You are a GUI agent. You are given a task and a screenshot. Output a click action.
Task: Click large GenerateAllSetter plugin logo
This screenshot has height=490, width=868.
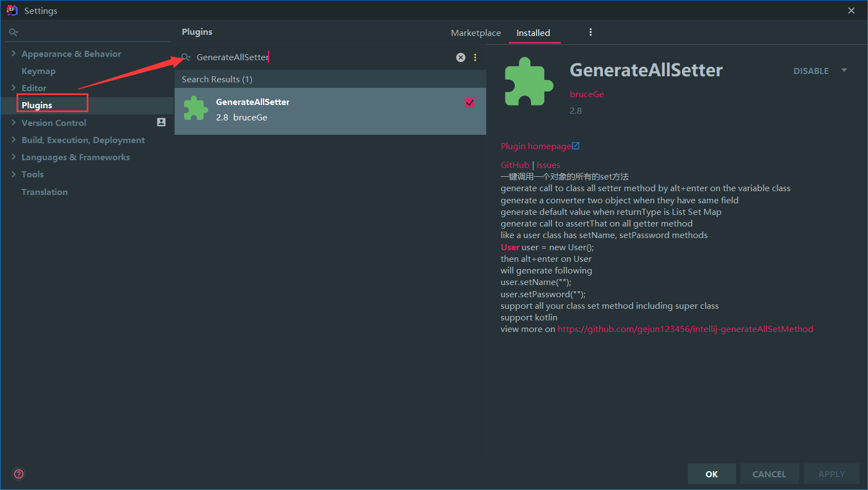pos(529,82)
